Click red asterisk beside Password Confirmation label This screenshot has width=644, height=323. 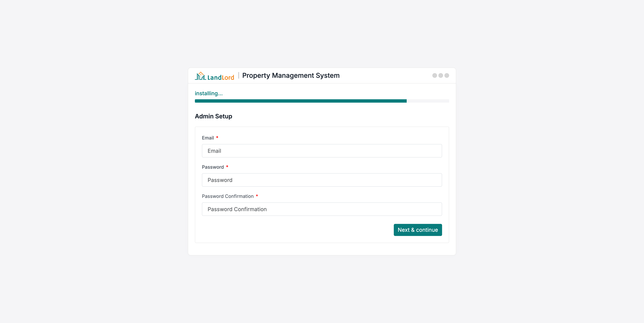257,196
